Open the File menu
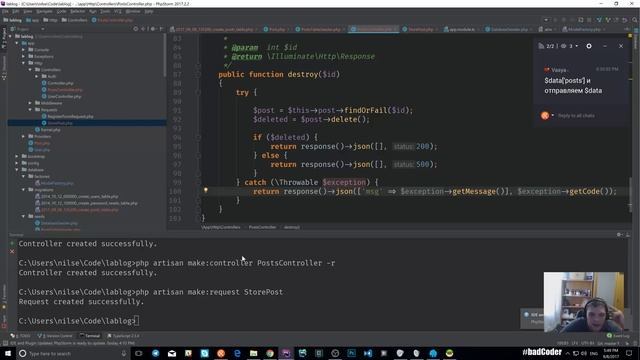 point(5,11)
